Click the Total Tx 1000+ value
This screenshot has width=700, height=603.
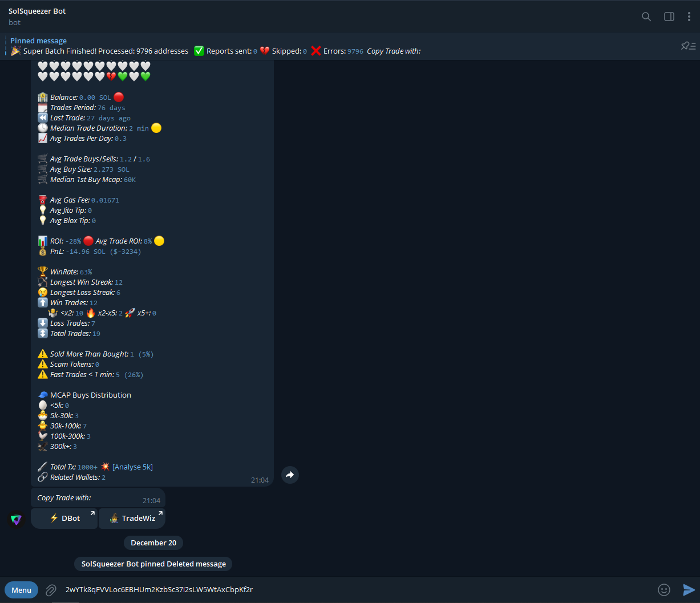point(87,467)
